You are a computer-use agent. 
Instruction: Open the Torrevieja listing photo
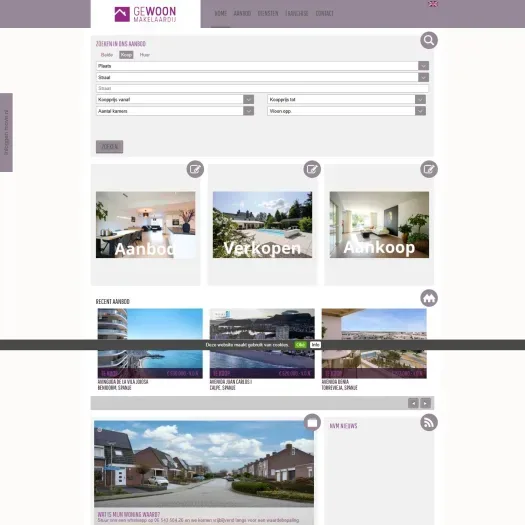[374, 344]
